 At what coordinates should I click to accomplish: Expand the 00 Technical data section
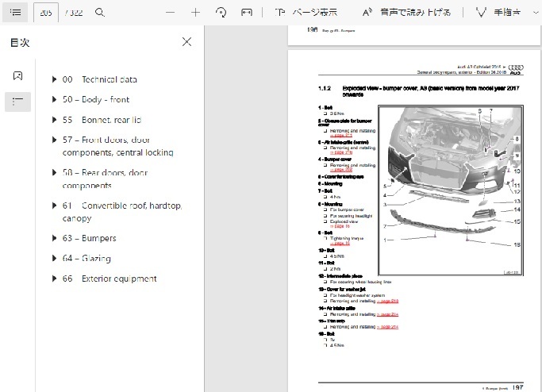pyautogui.click(x=54, y=79)
